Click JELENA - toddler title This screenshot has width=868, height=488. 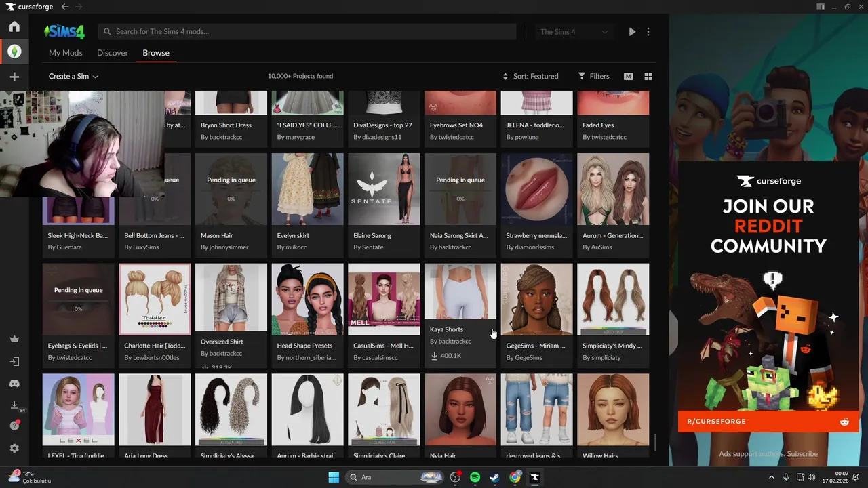pyautogui.click(x=535, y=125)
